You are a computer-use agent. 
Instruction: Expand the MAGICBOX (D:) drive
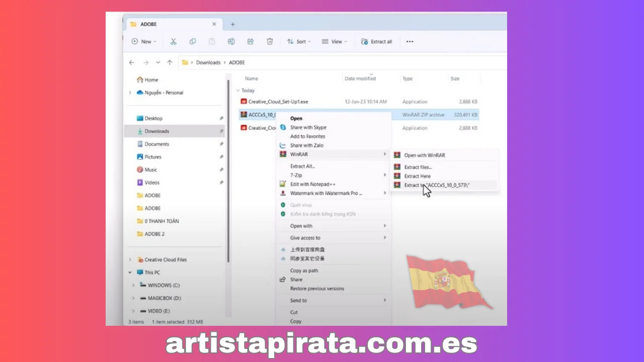coord(133,298)
